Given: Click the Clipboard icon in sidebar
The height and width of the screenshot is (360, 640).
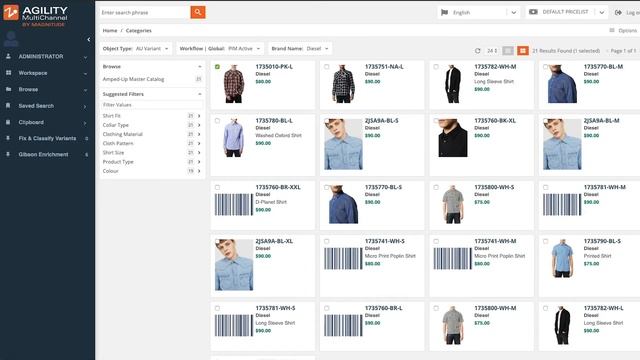Looking at the screenshot, I should pyautogui.click(x=8, y=122).
